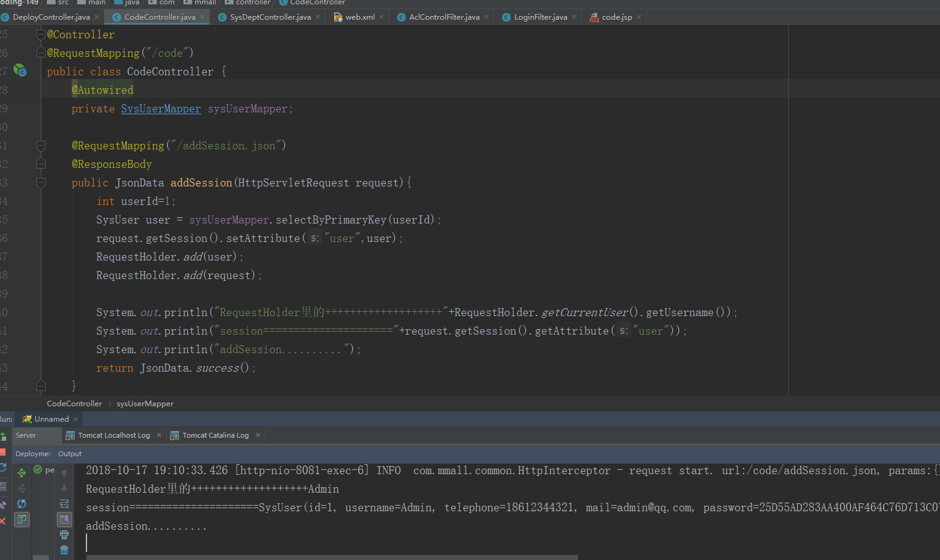
Task: Click the 'addSession..........' console output line
Action: click(146, 526)
